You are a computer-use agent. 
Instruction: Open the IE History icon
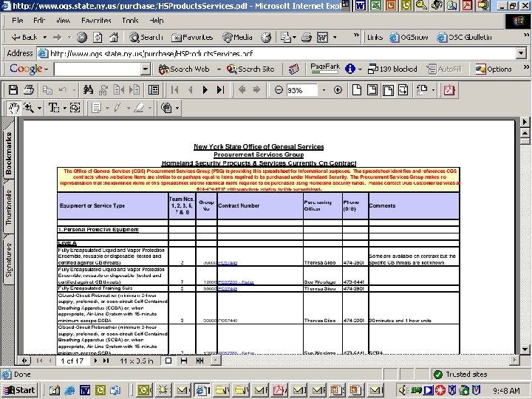pyautogui.click(x=266, y=38)
